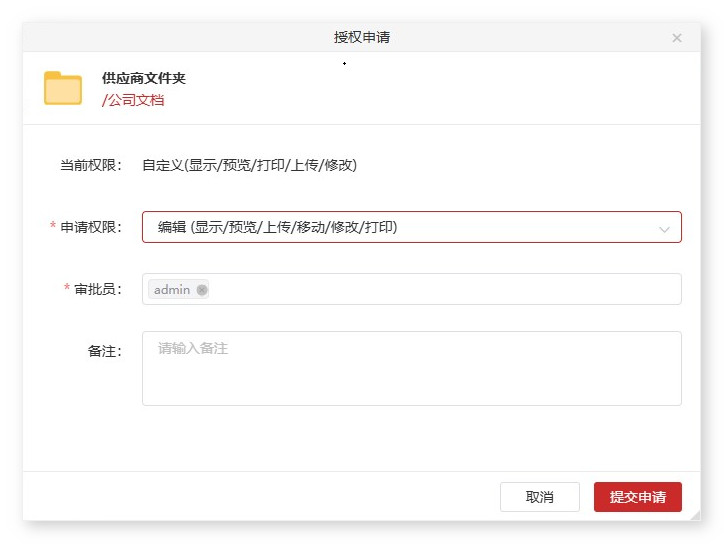Screen dimensions: 724x544
Task: Click the current permission text 自定义
Action: (x=249, y=165)
